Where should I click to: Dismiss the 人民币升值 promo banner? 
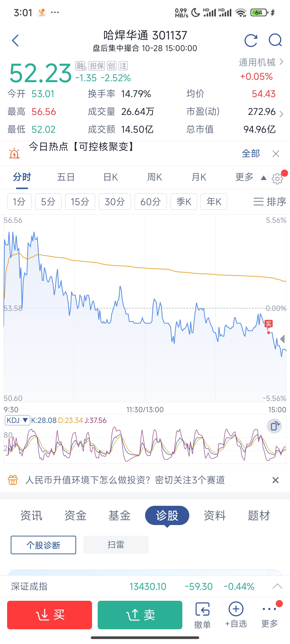275,480
